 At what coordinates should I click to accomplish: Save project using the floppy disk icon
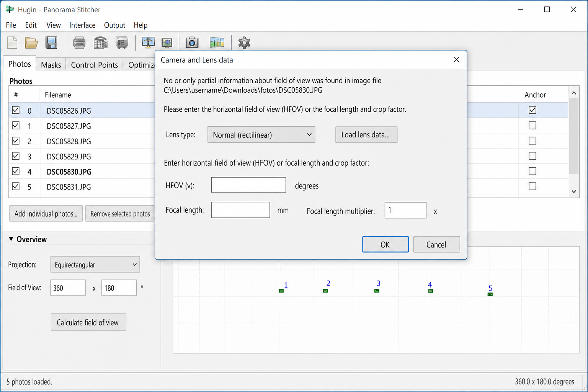tap(51, 42)
